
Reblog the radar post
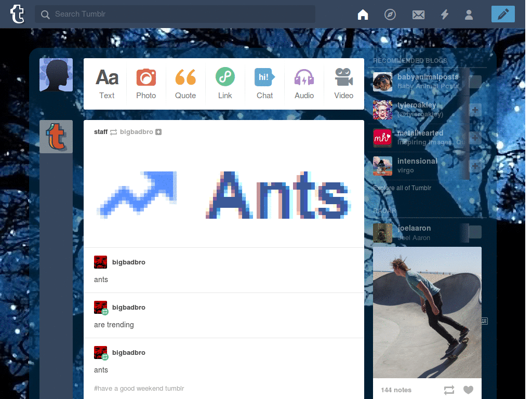tap(449, 390)
